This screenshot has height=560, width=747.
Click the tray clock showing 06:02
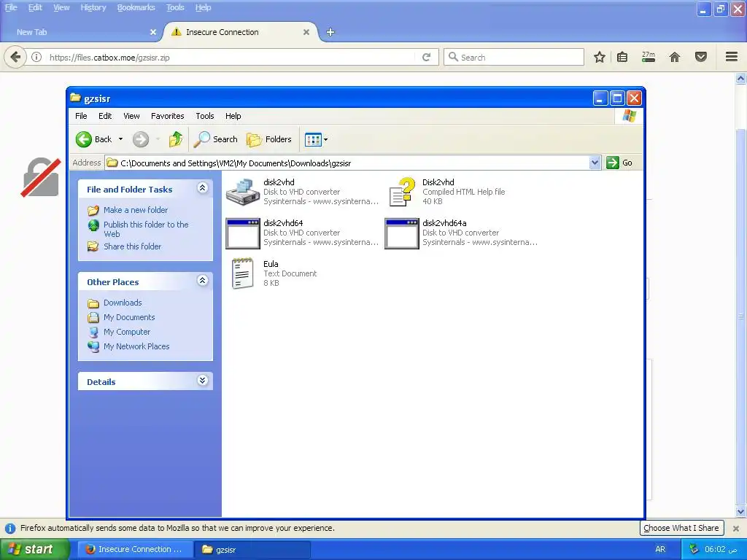pyautogui.click(x=721, y=549)
